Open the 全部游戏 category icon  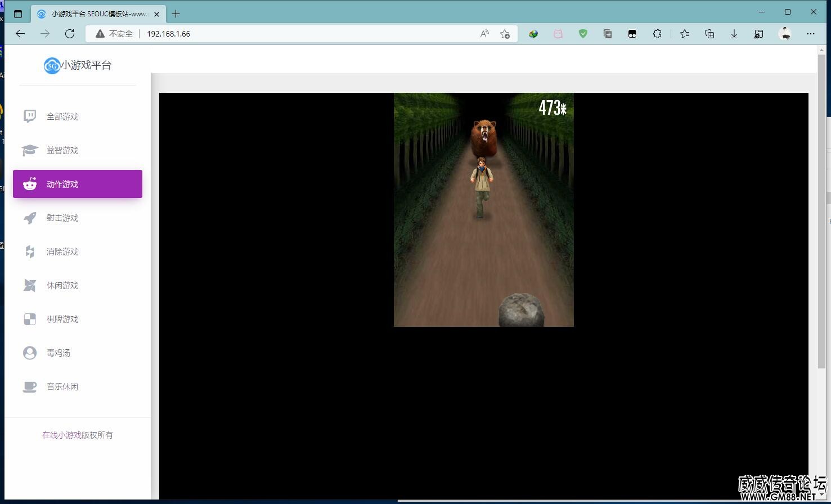pyautogui.click(x=30, y=116)
